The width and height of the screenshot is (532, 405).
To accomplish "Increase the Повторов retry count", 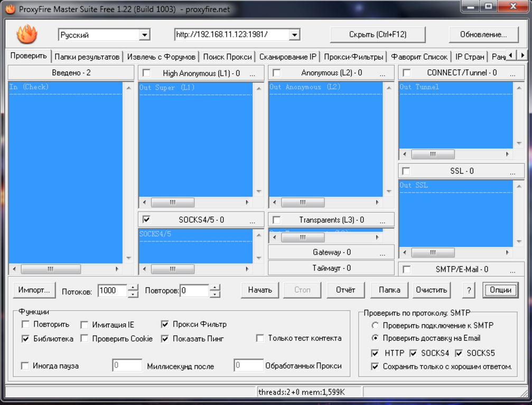I will pos(215,287).
